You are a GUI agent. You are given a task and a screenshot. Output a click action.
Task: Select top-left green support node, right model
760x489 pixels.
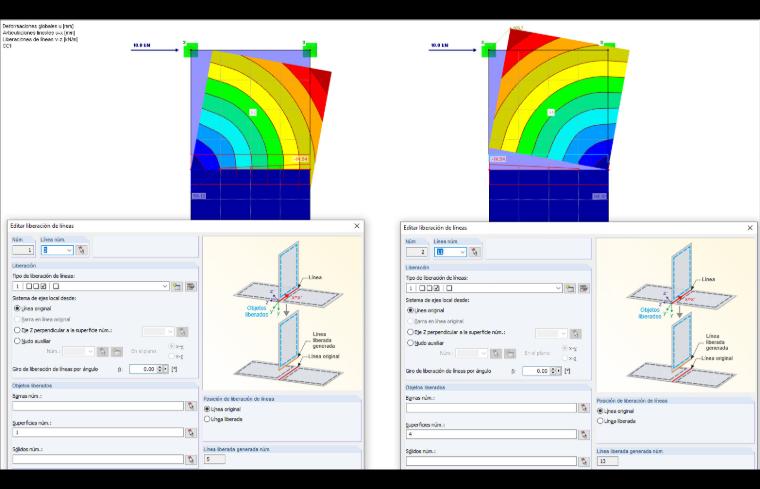coord(489,50)
